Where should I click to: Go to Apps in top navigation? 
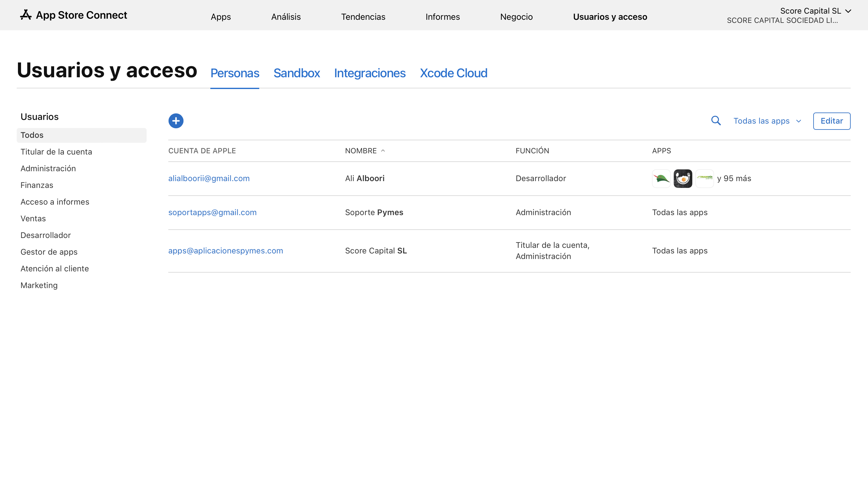[x=221, y=17]
